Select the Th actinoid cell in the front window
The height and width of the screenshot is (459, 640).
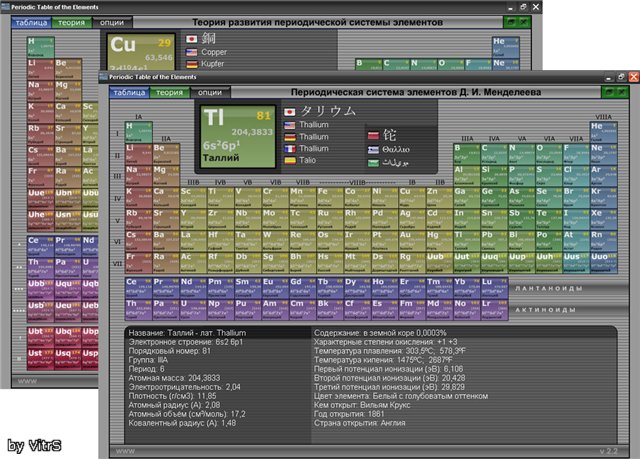pos(139,310)
